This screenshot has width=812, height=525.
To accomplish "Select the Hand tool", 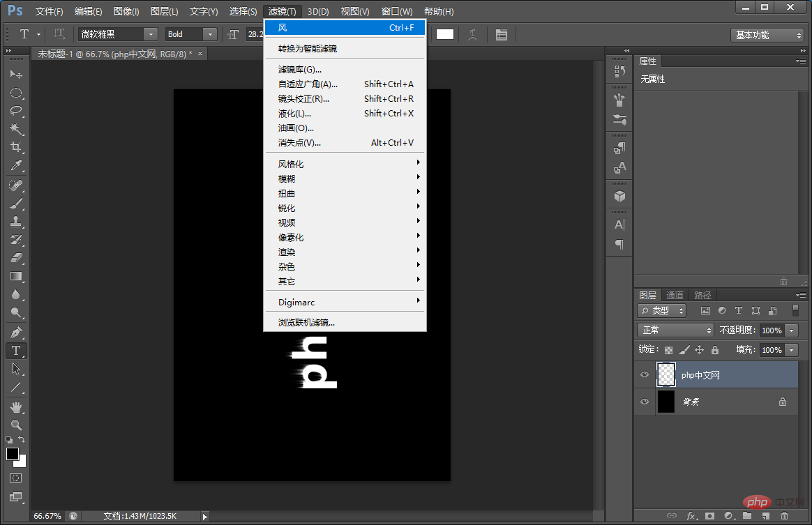I will point(16,407).
